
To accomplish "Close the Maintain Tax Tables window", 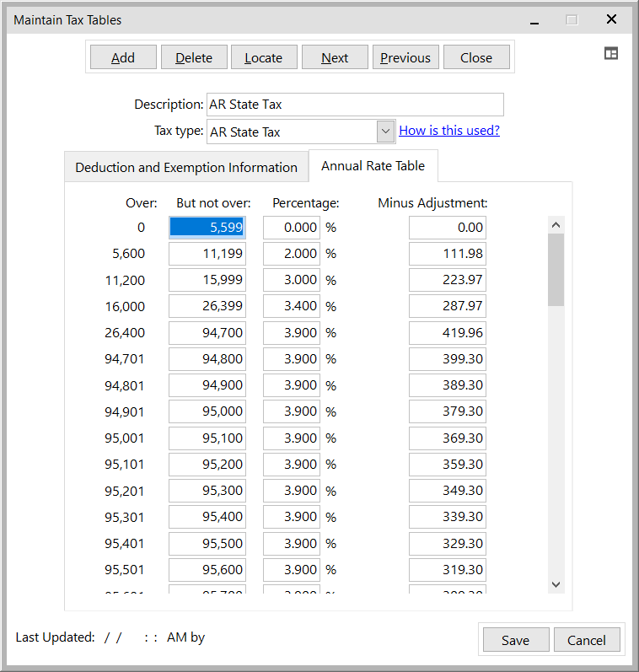I will (x=611, y=19).
